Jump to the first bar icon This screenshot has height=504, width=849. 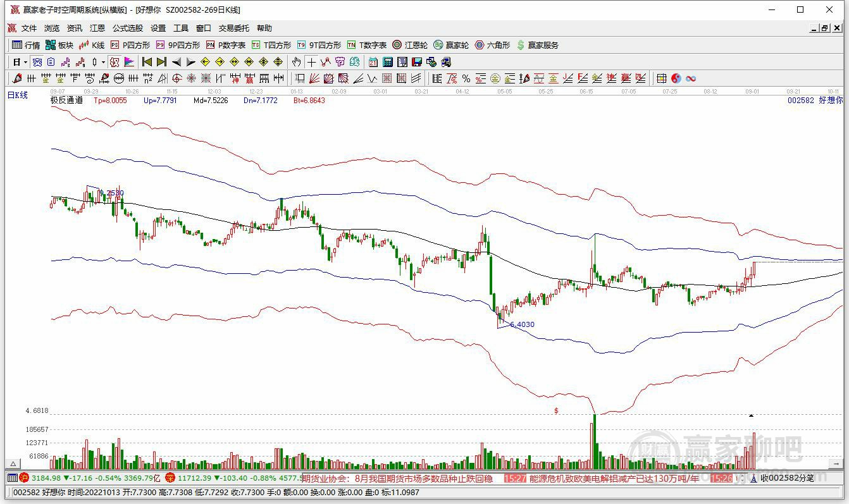click(x=147, y=62)
